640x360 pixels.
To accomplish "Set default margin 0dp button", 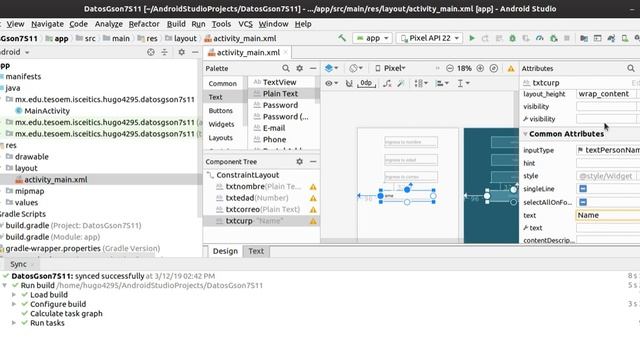I will pos(366,83).
